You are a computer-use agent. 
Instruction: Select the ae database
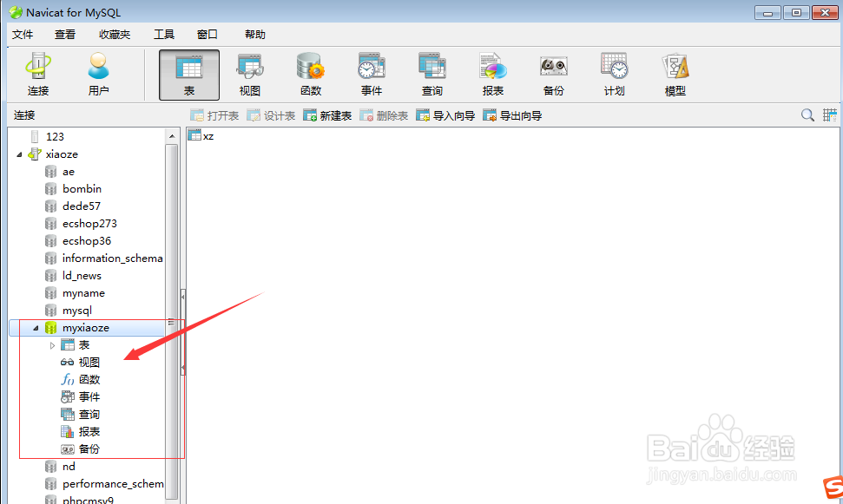click(x=69, y=172)
